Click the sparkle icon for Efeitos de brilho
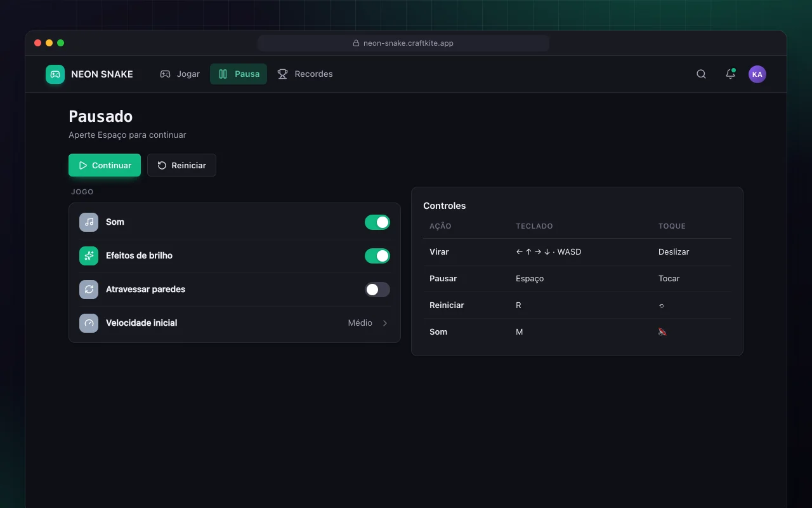This screenshot has height=508, width=812. (x=89, y=256)
